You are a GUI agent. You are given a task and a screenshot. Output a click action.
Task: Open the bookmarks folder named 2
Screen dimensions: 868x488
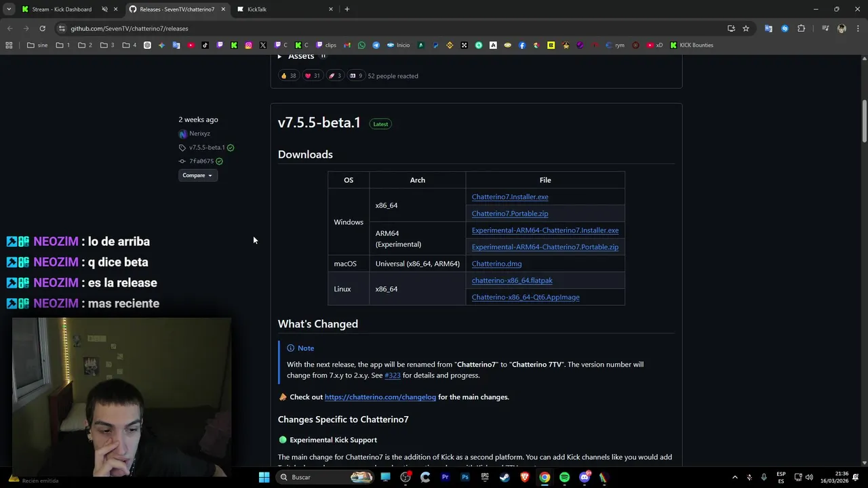point(85,45)
